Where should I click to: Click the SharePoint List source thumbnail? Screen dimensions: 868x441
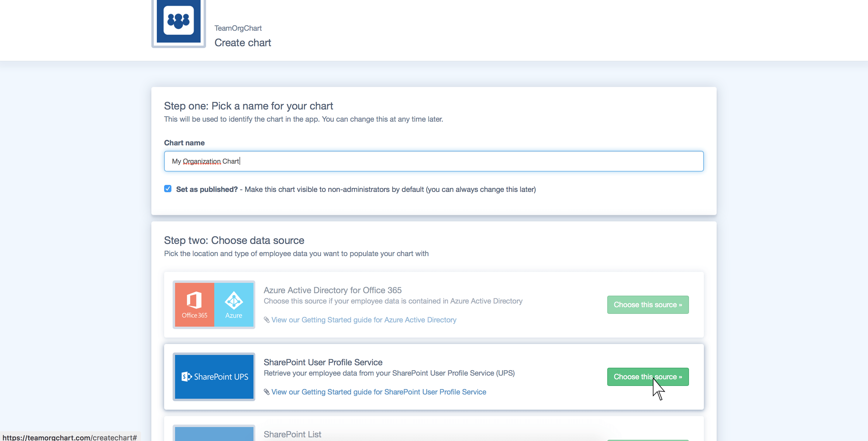click(214, 434)
